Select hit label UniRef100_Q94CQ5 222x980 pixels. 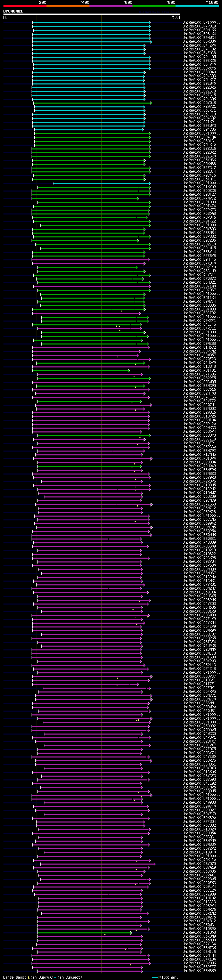(x=199, y=130)
